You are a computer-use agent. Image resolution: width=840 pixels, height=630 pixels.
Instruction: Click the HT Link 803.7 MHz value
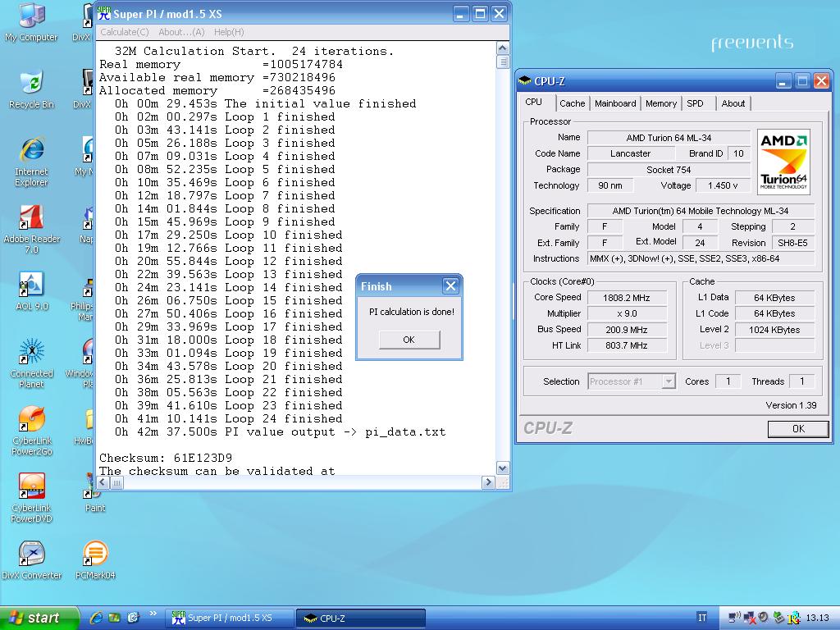(x=628, y=345)
